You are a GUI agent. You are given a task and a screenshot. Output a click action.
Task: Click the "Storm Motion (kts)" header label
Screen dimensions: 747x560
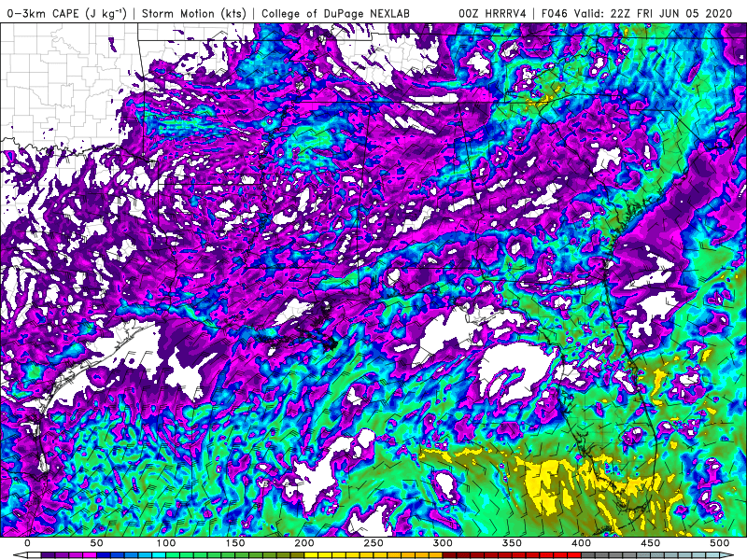point(194,13)
